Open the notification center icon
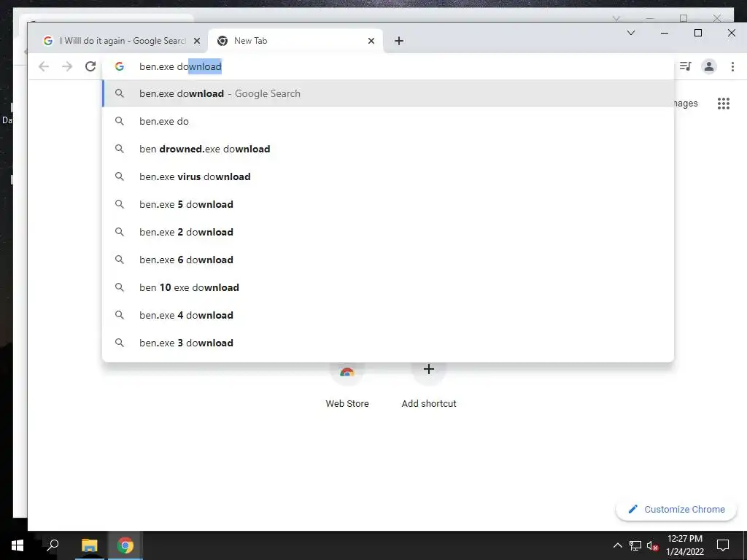 [x=723, y=545]
